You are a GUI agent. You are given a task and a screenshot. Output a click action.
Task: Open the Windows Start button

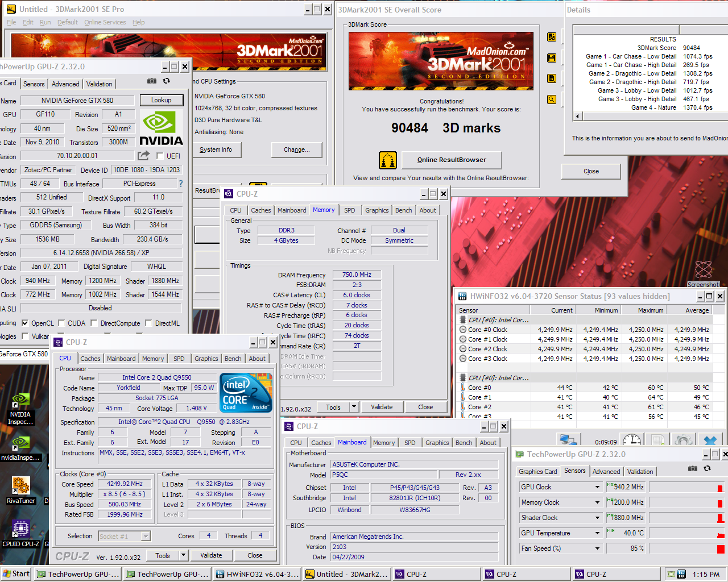click(x=16, y=574)
